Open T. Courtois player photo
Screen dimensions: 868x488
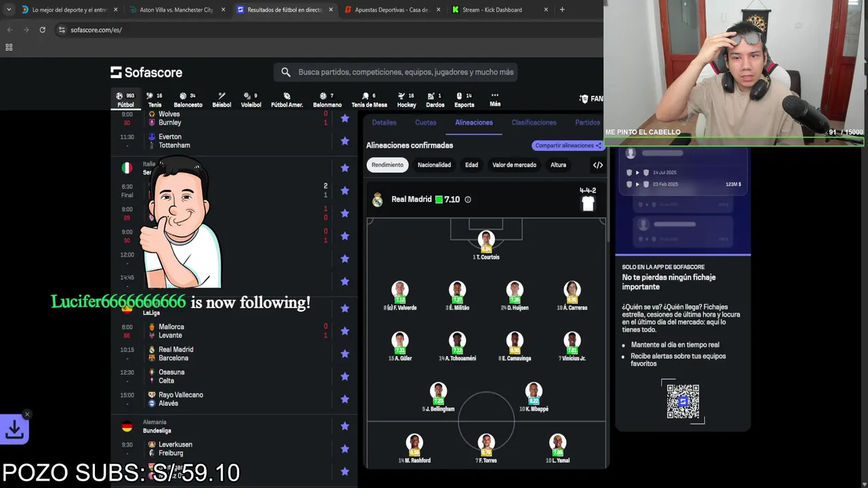pyautogui.click(x=486, y=239)
